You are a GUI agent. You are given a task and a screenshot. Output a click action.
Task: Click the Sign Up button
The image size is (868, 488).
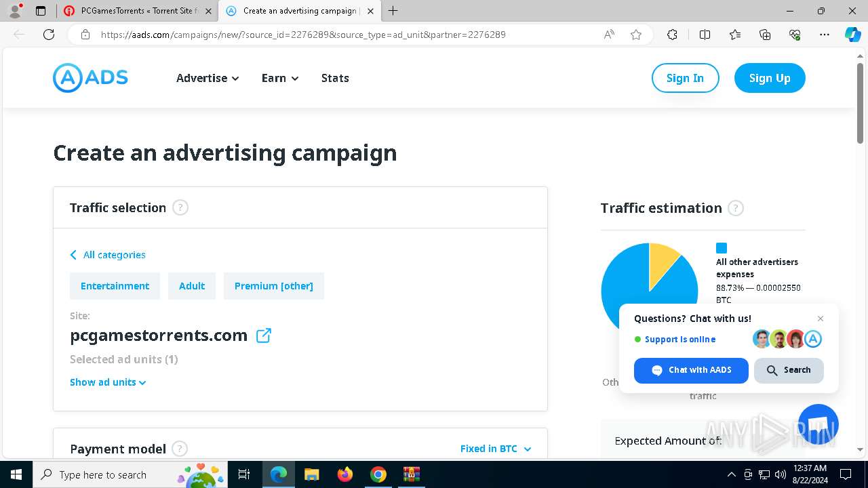[x=770, y=78]
